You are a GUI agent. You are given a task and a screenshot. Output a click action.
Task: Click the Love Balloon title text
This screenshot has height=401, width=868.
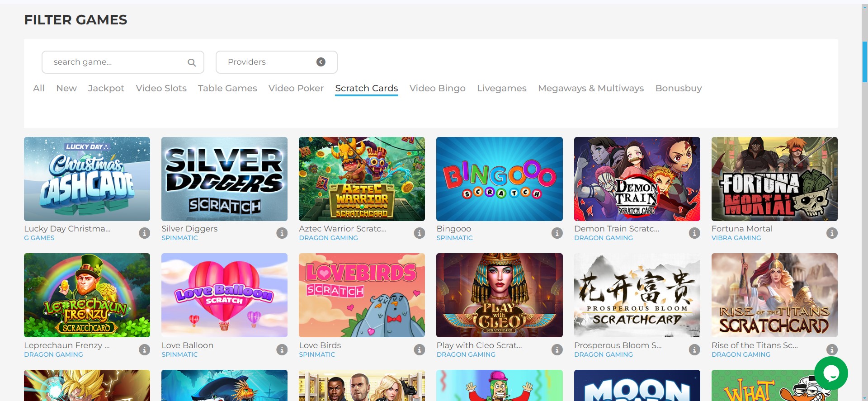tap(187, 345)
